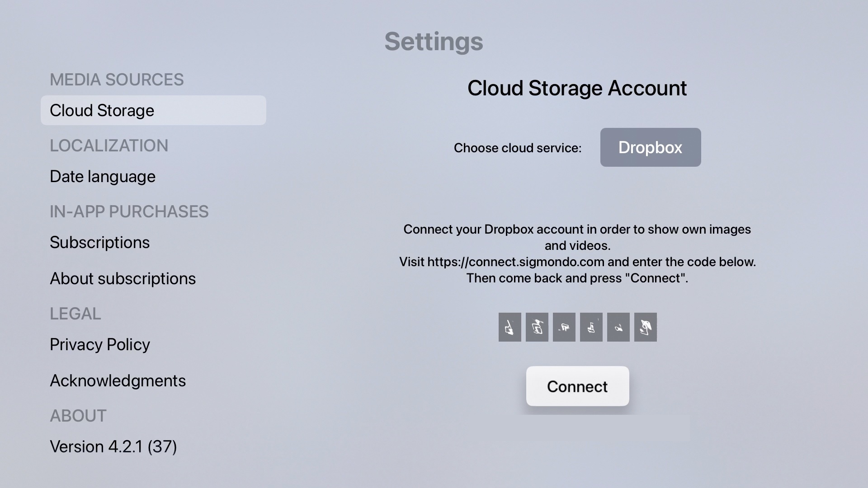Open the Subscriptions item
This screenshot has height=488, width=868.
(99, 242)
